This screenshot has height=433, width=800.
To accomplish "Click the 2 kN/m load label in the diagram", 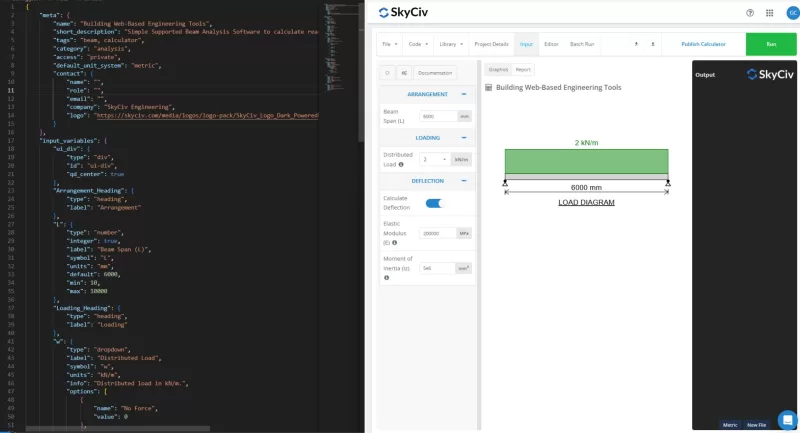I will (x=586, y=143).
